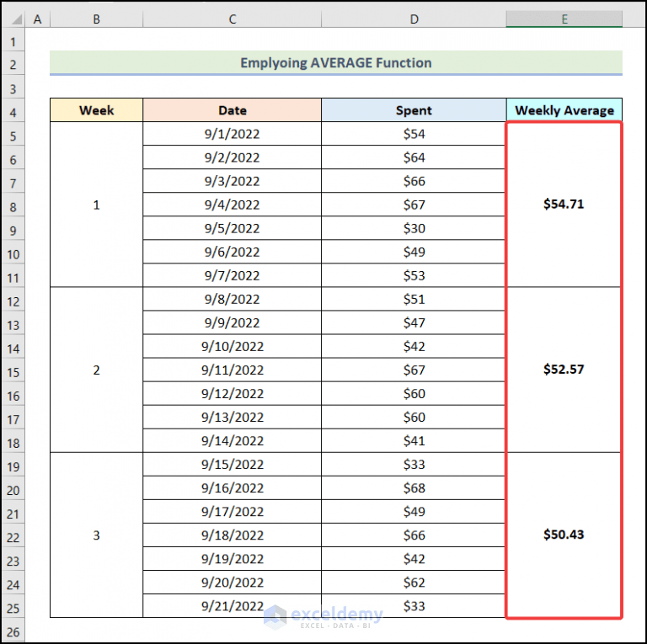The image size is (647, 644).
Task: Click the date cell 9/9/2022
Action: point(233,322)
